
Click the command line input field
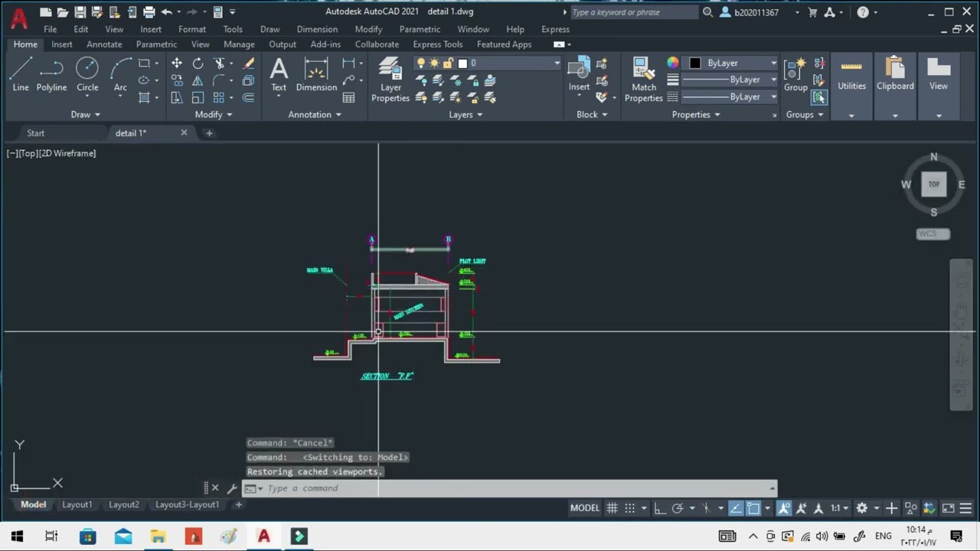(x=509, y=488)
